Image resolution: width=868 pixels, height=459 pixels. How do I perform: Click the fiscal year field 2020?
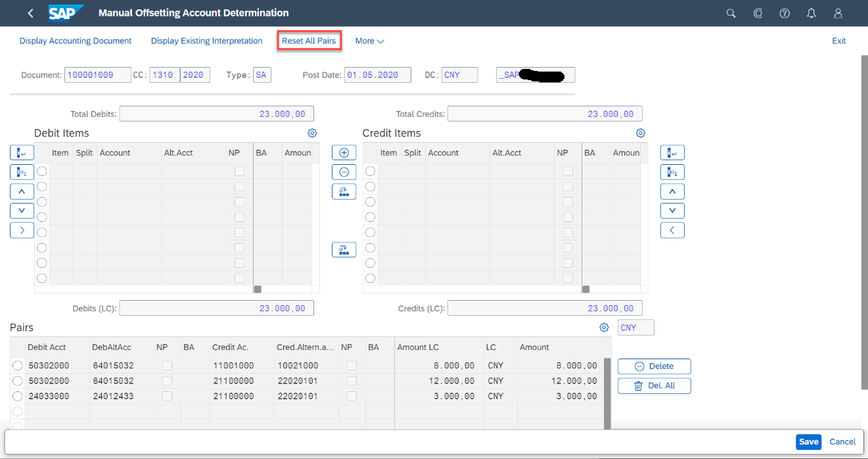195,75
